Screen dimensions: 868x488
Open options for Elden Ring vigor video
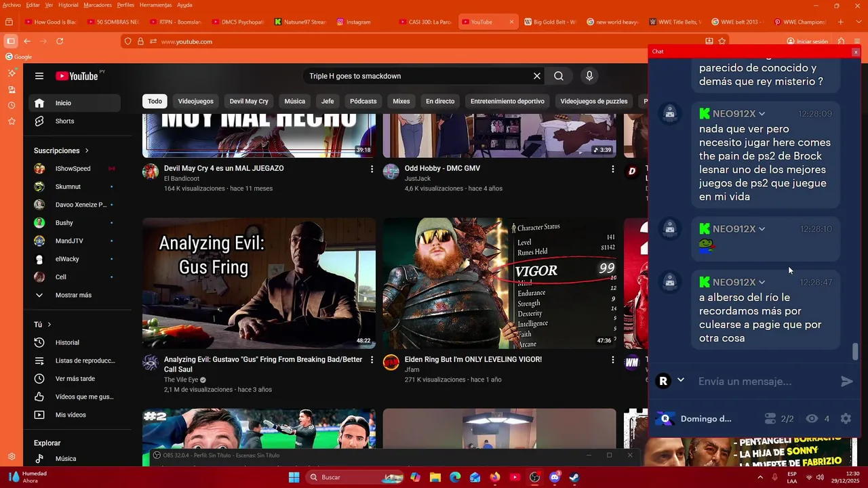pos(612,360)
